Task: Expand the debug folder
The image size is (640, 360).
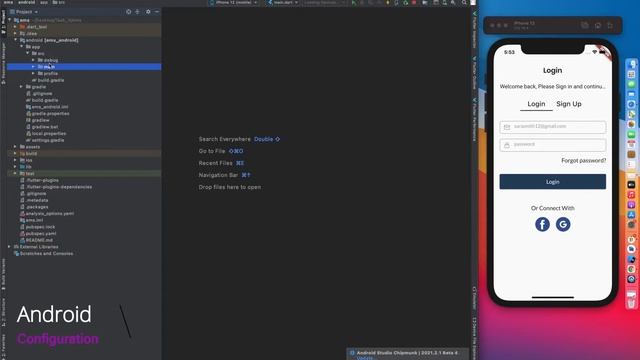Action: (33, 60)
